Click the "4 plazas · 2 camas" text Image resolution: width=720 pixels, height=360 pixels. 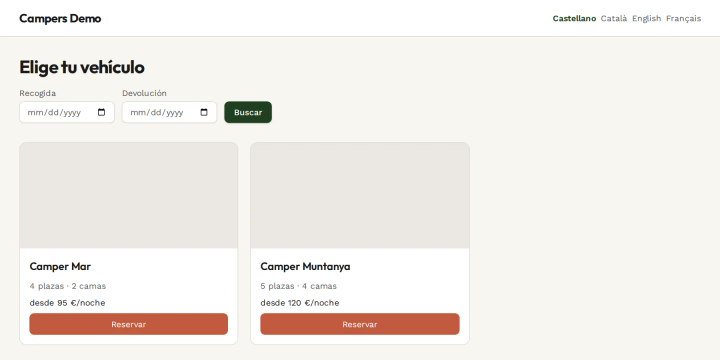click(68, 286)
